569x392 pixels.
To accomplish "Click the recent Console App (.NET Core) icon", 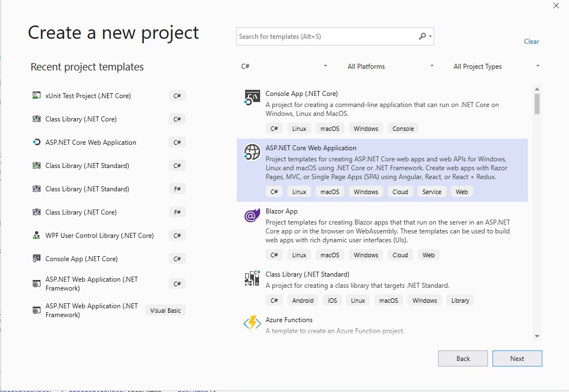I will 36,258.
